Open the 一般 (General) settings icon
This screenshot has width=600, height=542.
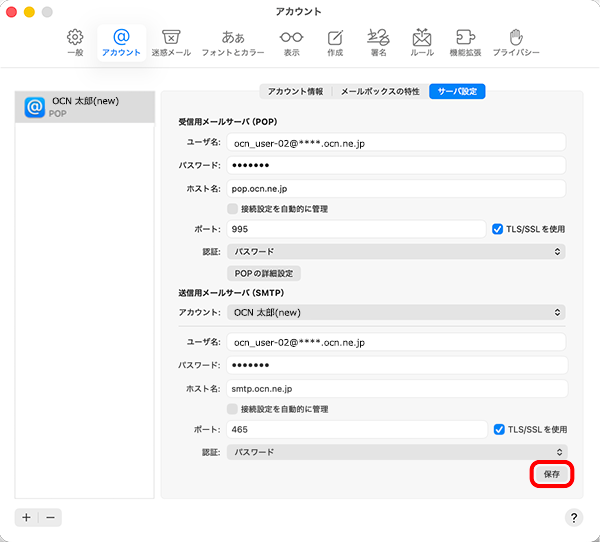(x=75, y=41)
